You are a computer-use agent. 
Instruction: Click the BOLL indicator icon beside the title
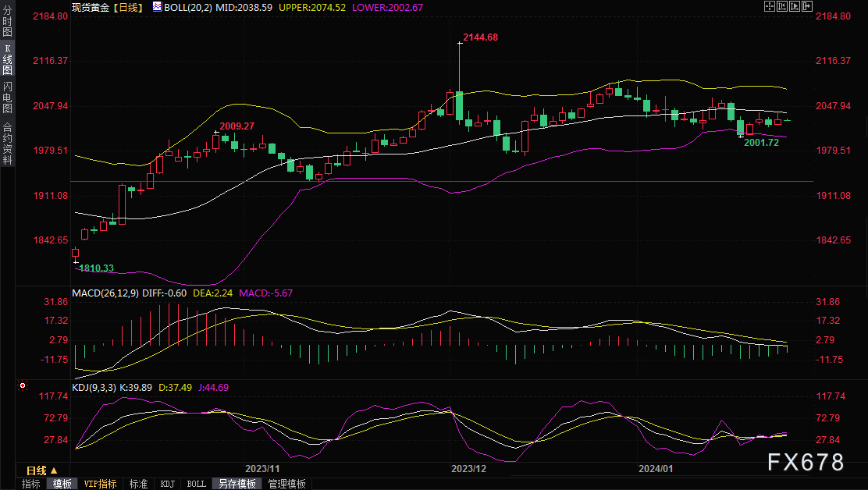point(157,7)
